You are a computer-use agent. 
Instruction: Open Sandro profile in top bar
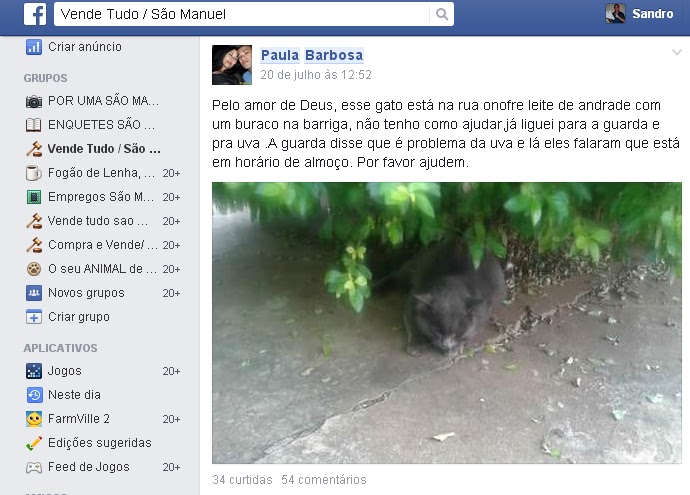(640, 14)
